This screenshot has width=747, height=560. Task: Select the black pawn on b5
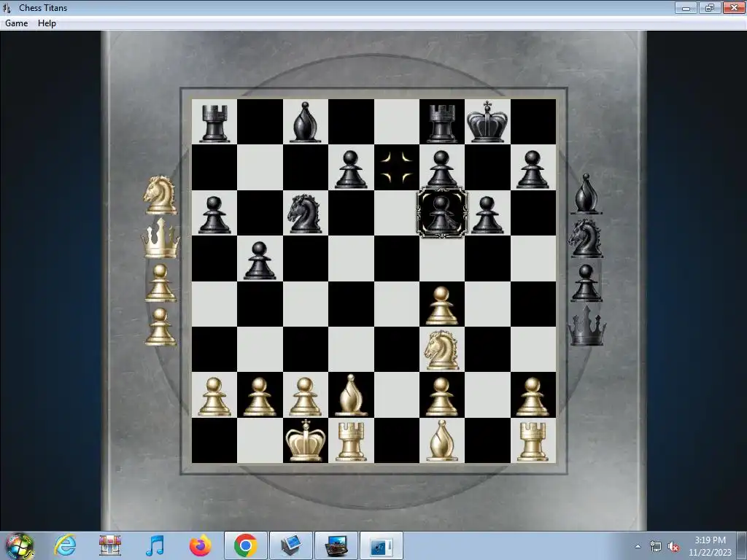(x=260, y=260)
